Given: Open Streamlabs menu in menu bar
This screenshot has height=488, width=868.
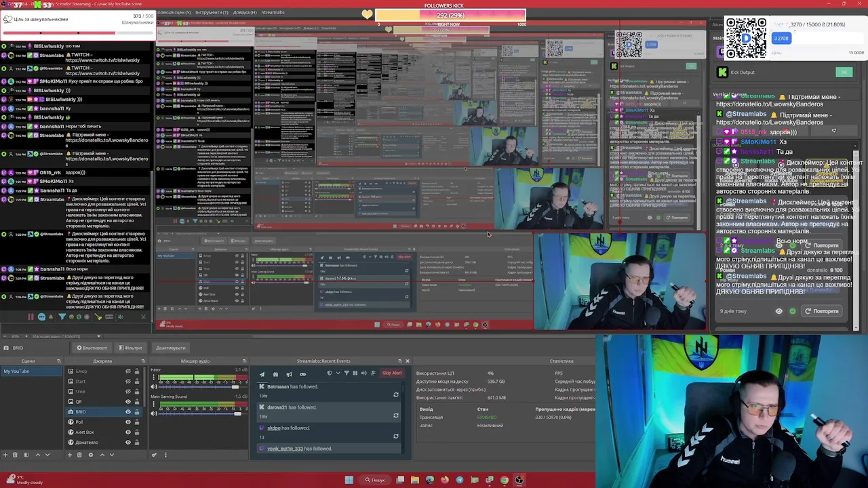Looking at the screenshot, I should click(x=273, y=12).
